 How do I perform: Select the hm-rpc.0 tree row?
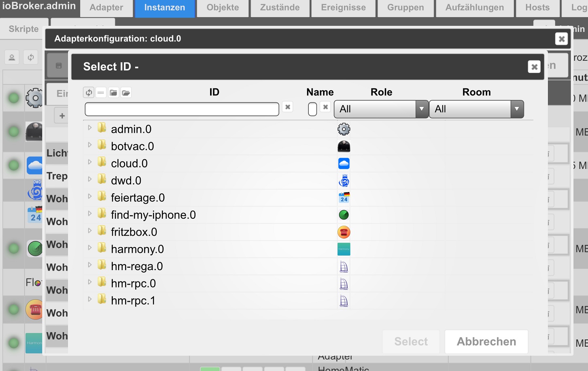[308, 284]
